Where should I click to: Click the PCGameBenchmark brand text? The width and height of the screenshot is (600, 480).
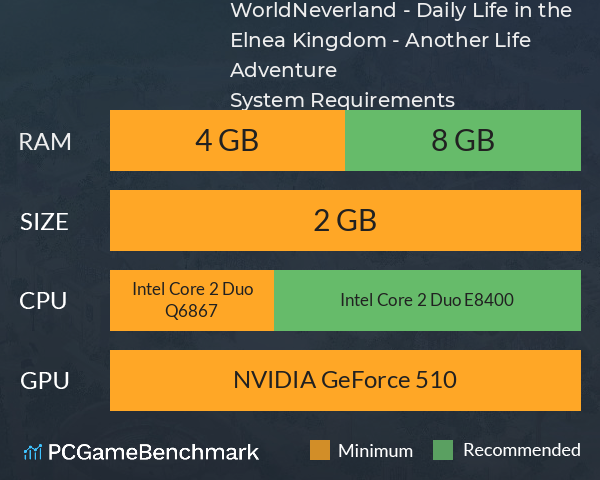click(153, 452)
